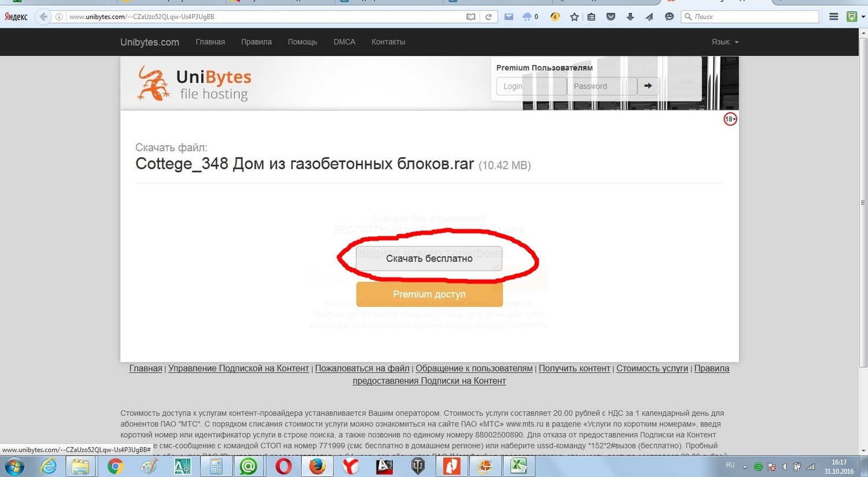The width and height of the screenshot is (868, 477).
Task: Click the paper plane send icon
Action: 649,17
